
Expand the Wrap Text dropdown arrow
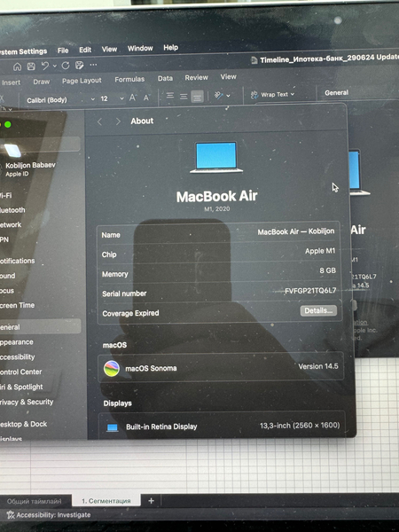[x=293, y=94]
